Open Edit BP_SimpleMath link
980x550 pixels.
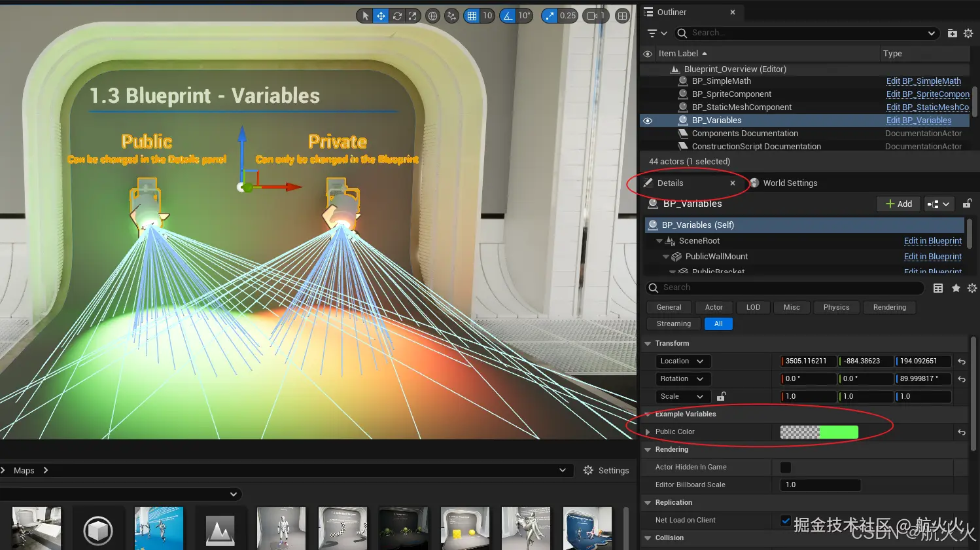pyautogui.click(x=924, y=81)
